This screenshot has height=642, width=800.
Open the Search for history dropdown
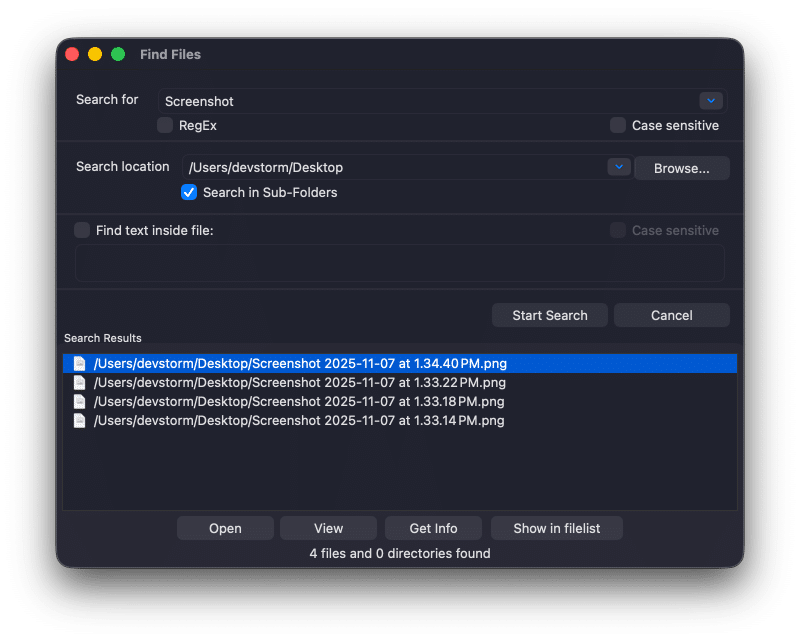pos(711,100)
